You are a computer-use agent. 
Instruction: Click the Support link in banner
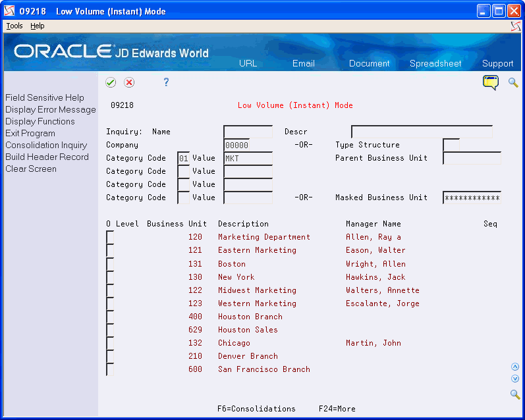pyautogui.click(x=497, y=64)
